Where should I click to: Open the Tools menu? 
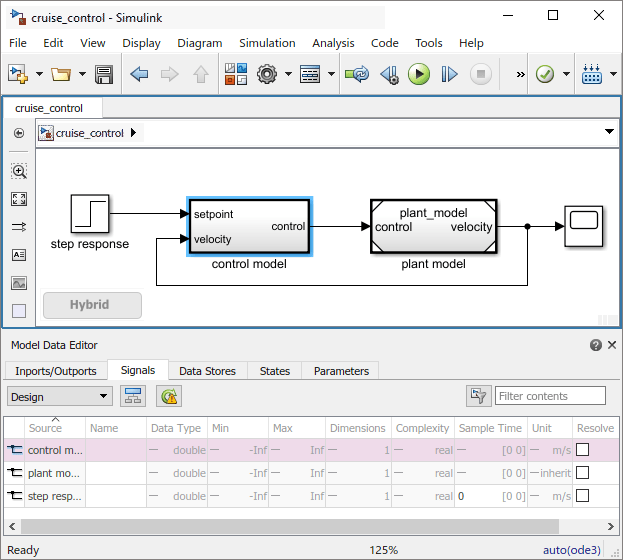pyautogui.click(x=429, y=43)
